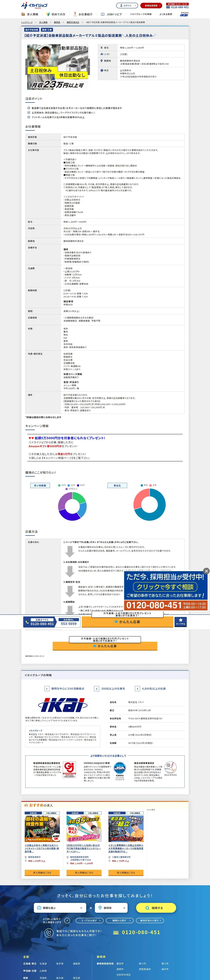This screenshot has width=210, height=980.
Task: Click the 多い年齢層 label
Action: [x=40, y=485]
